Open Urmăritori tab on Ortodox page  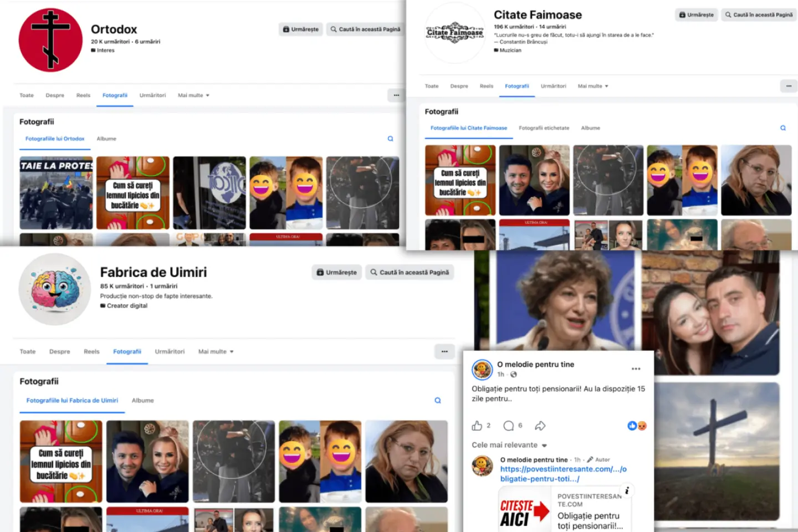tap(152, 95)
